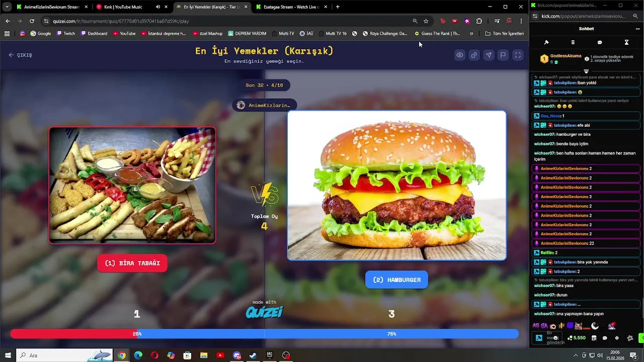Click the browser back arrow
Viewport: 644px width, 362px height.
pyautogui.click(x=8, y=21)
